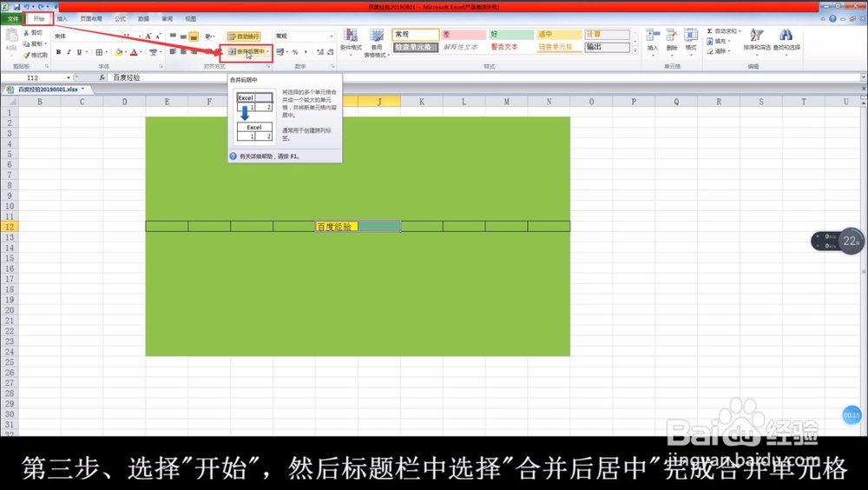Image resolution: width=868 pixels, height=490 pixels.
Task: Switch to Page Layout (页面布局) tab
Action: coord(91,19)
